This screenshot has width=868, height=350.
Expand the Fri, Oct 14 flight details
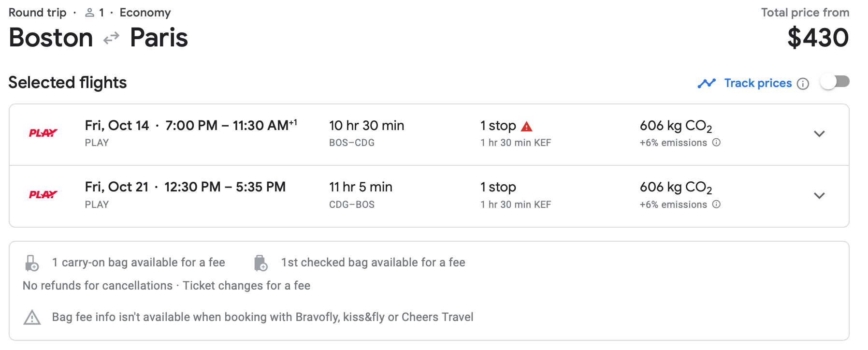[819, 134]
